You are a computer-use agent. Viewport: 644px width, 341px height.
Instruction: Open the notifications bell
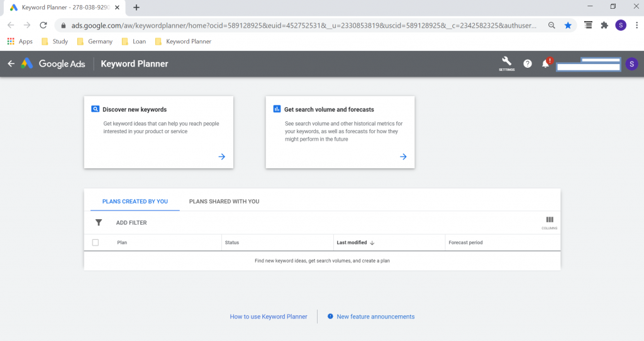click(x=545, y=63)
